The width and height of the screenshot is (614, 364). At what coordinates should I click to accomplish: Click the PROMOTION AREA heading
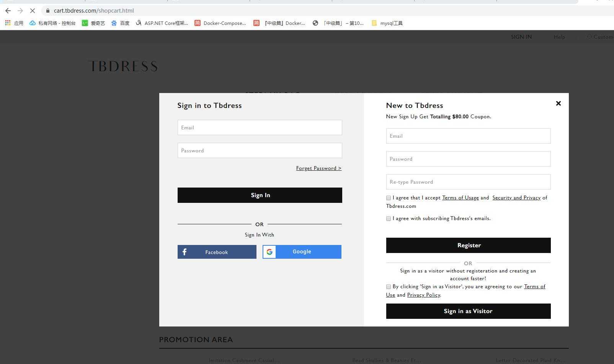tap(196, 340)
